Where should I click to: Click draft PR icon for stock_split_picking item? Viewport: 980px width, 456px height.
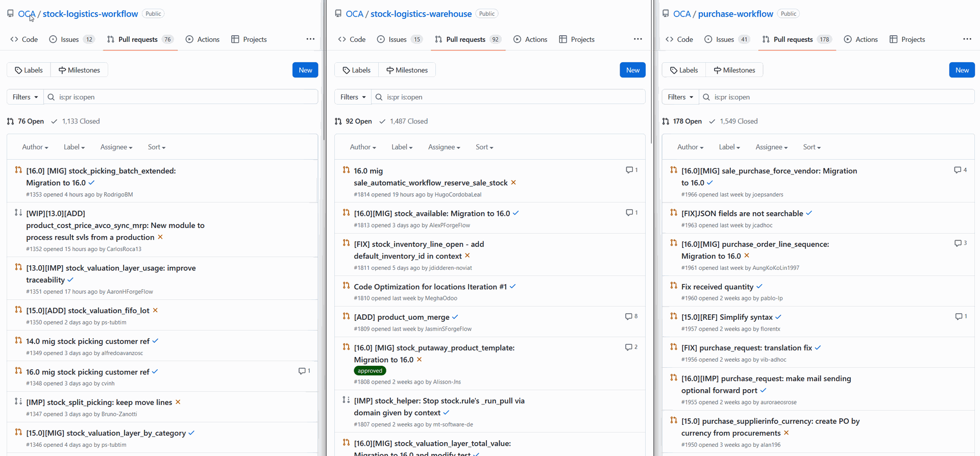click(18, 402)
